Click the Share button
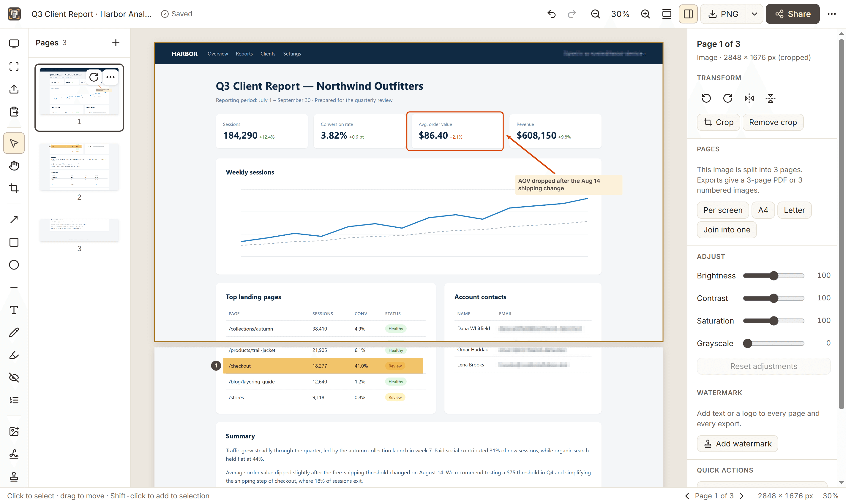Screen dimensions: 846x504 pyautogui.click(x=792, y=14)
